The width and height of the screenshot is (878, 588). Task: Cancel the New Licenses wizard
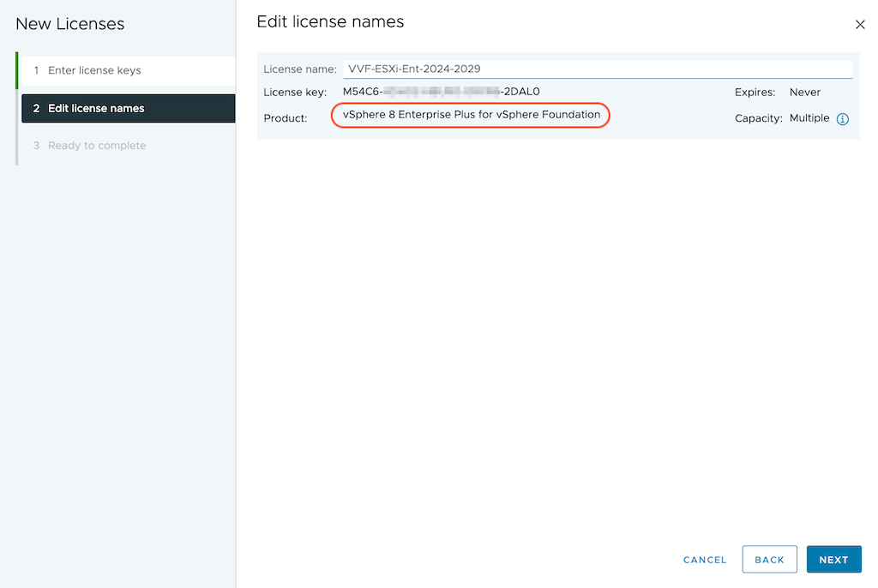(705, 560)
